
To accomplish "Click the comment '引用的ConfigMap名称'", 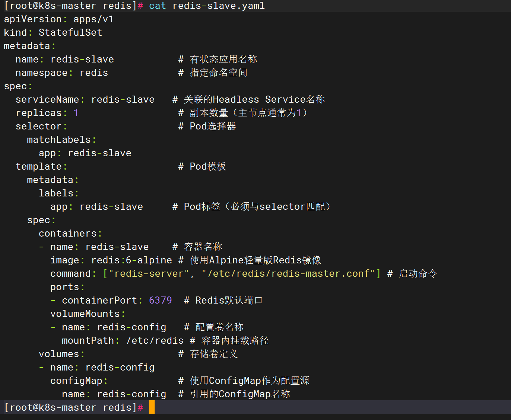I will (240, 394).
